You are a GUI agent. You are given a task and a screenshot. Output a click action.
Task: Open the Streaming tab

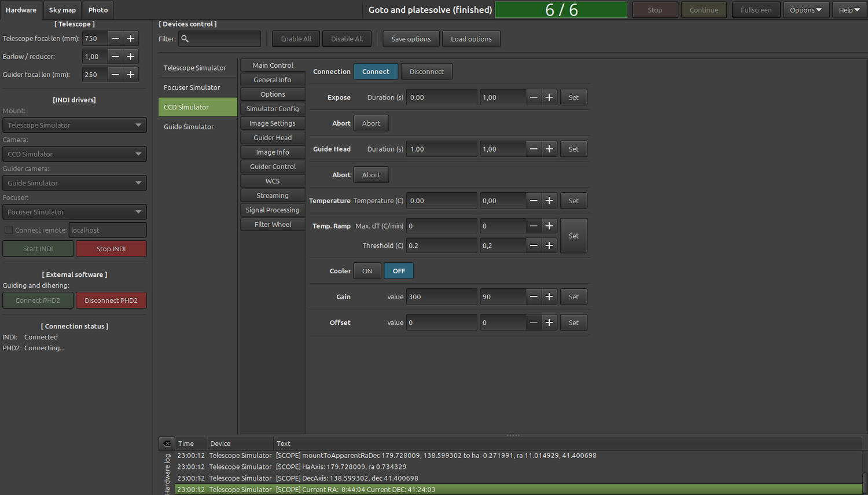coord(273,195)
